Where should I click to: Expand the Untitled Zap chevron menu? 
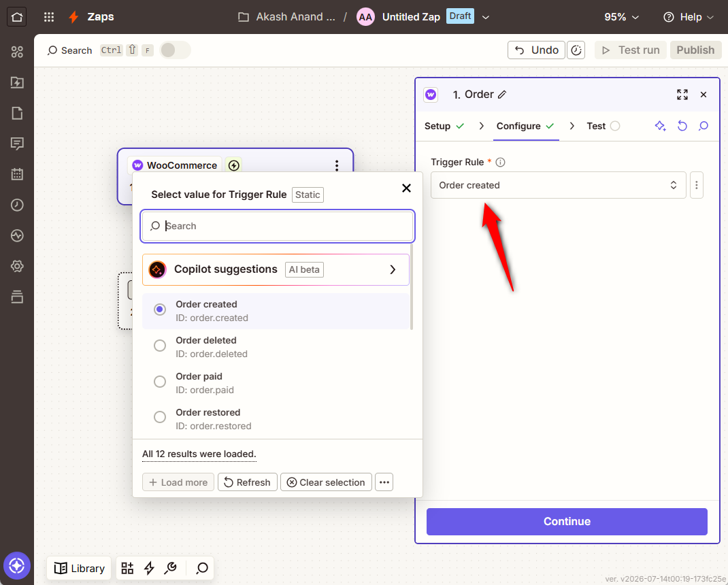[486, 17]
